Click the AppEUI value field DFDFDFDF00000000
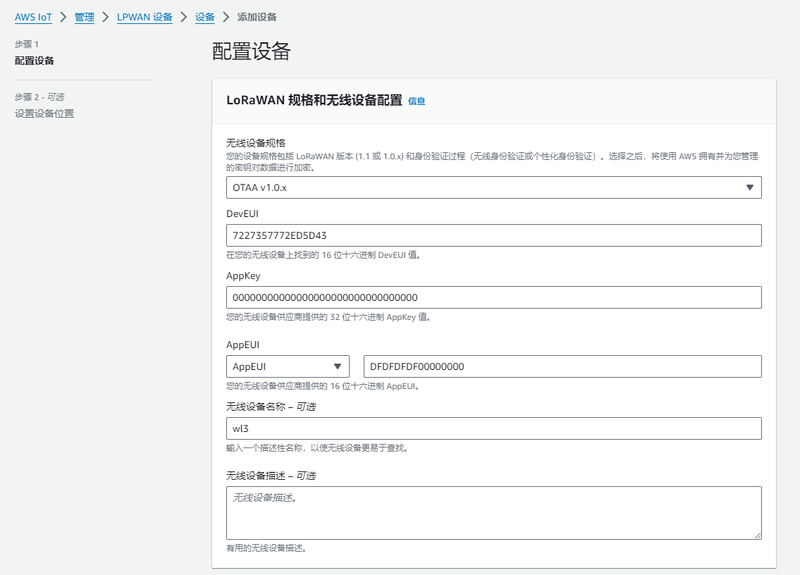Screen dimensions: 800x575 pyautogui.click(x=562, y=367)
